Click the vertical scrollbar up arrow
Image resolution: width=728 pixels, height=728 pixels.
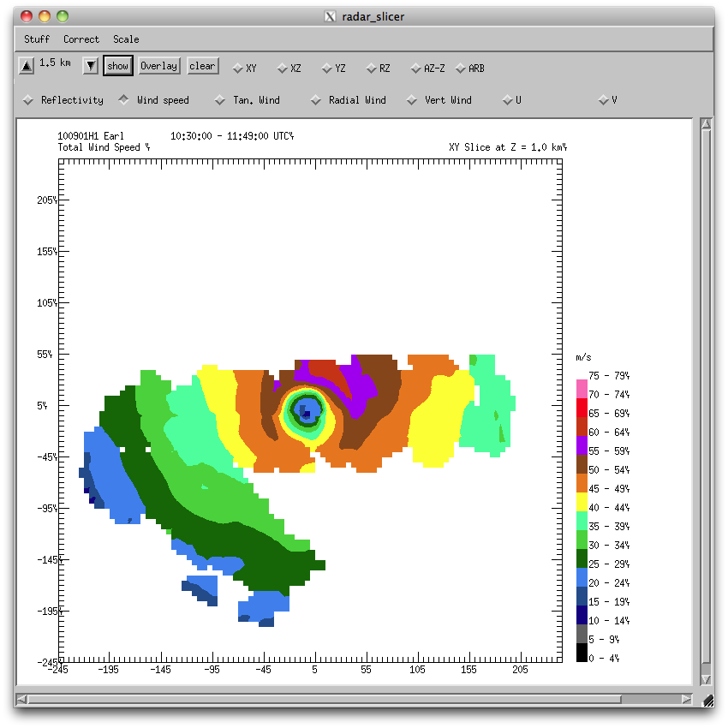pos(707,124)
